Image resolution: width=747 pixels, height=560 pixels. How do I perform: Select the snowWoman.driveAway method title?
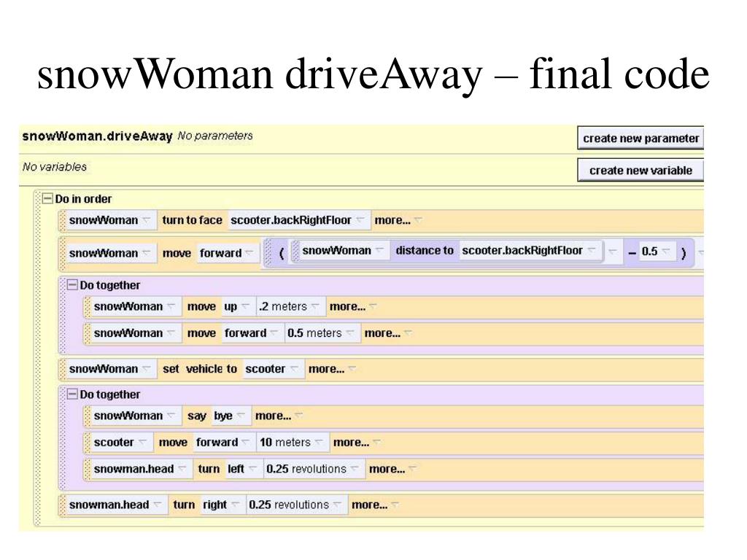click(97, 136)
